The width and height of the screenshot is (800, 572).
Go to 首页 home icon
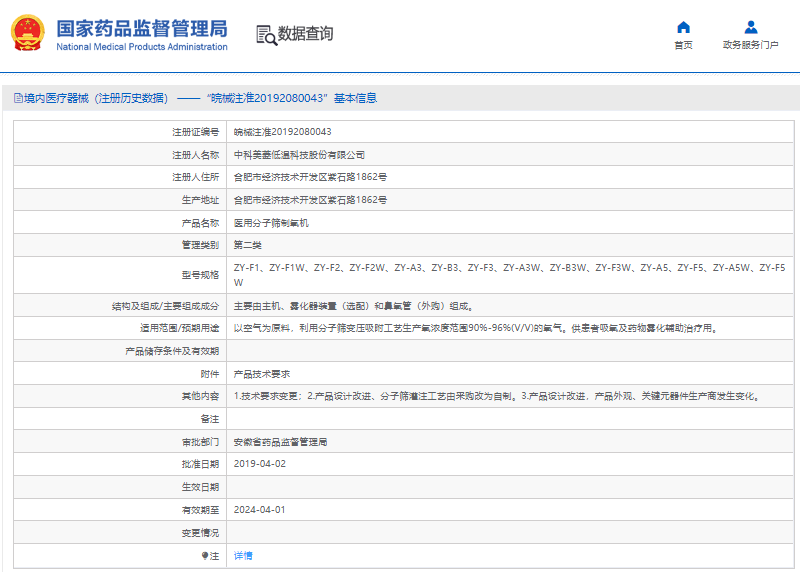683,27
